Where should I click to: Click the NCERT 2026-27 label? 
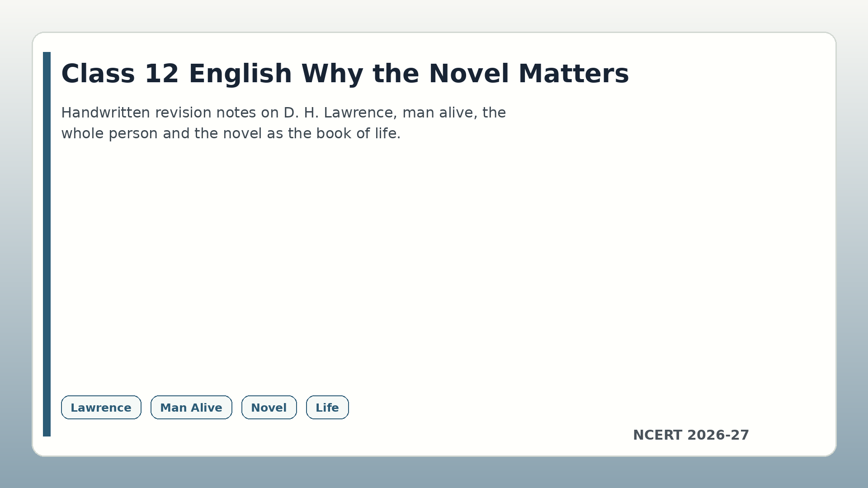[691, 435]
